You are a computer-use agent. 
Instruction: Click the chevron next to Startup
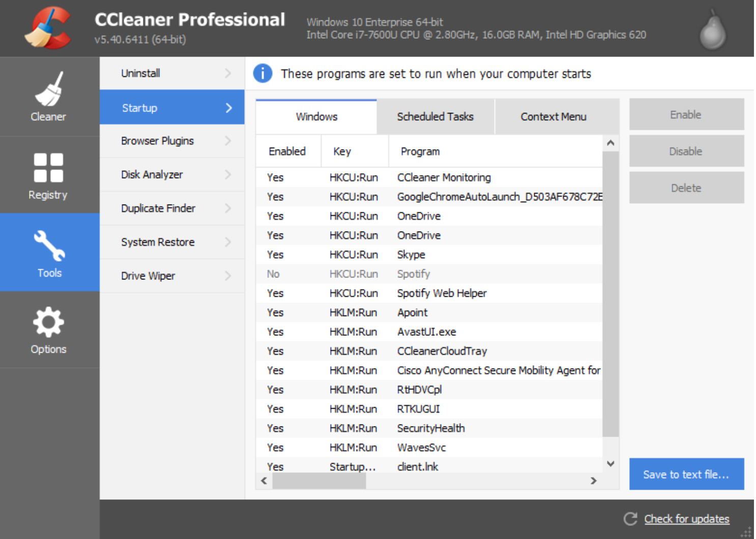point(228,108)
